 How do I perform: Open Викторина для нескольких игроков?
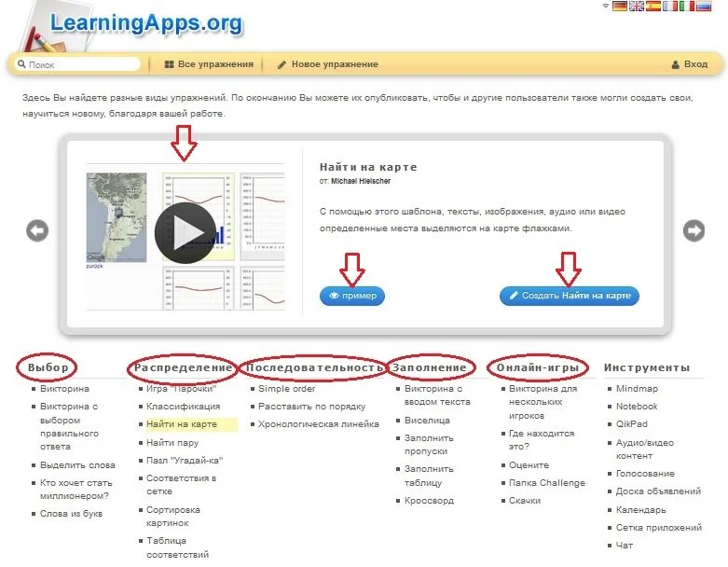coord(543,402)
